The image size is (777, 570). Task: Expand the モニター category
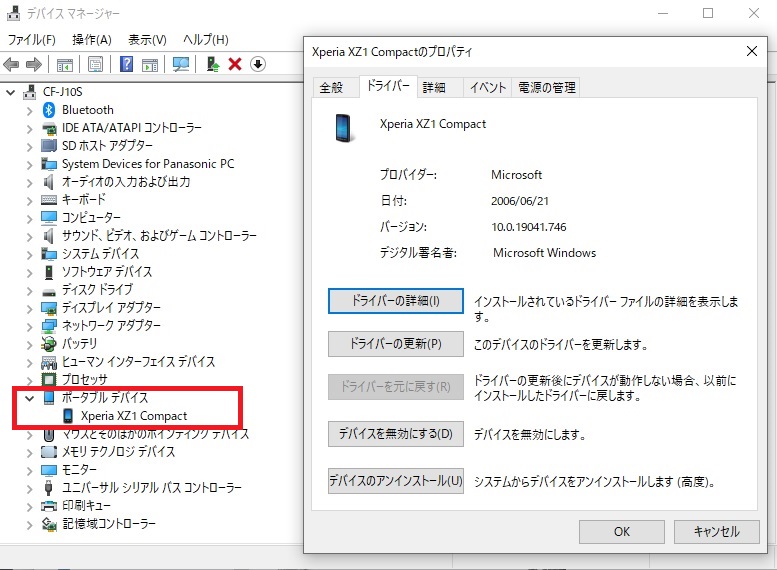30,470
